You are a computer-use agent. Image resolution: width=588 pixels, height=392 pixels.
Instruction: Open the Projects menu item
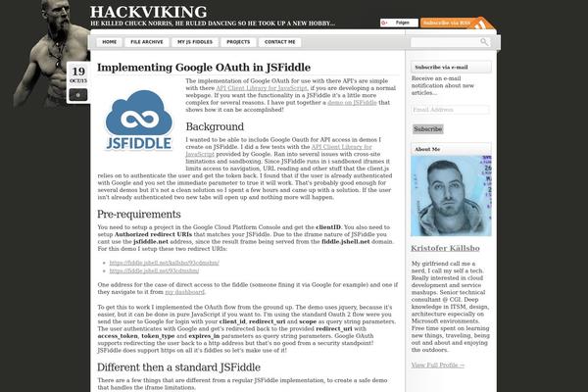pyautogui.click(x=238, y=42)
